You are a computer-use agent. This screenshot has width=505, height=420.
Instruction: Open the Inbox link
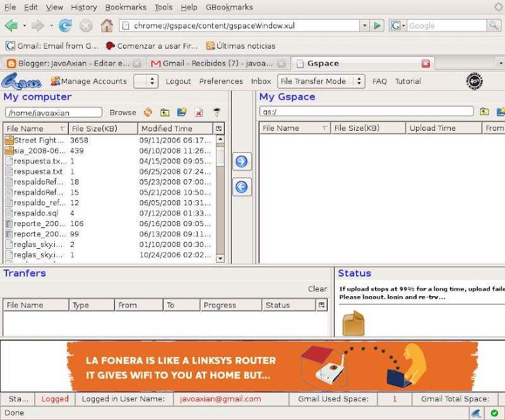(261, 81)
